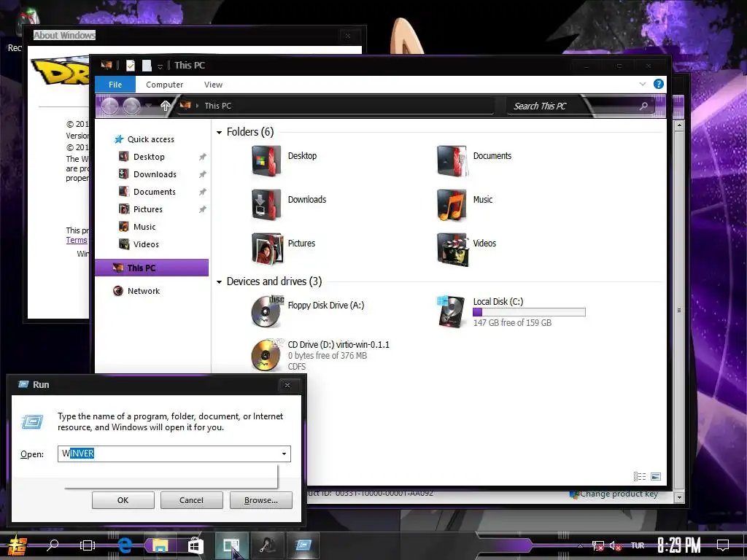
Task: Open the Documents folder icon in Folders
Action: (452, 161)
